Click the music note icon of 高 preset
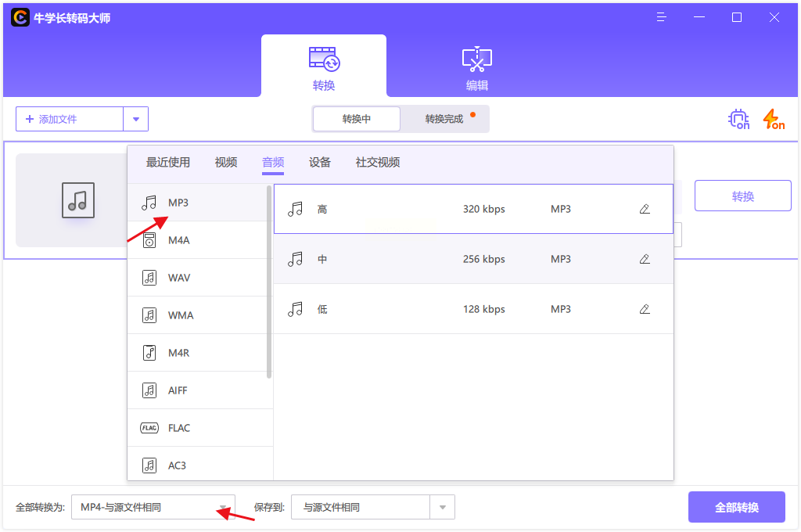Screen dimensions: 801x532 (295, 209)
